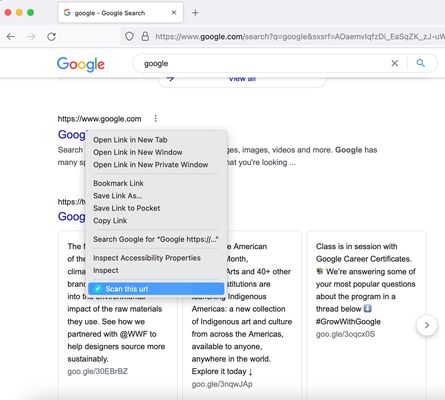Open a new tab with plus icon
The height and width of the screenshot is (400, 445).
tap(195, 13)
